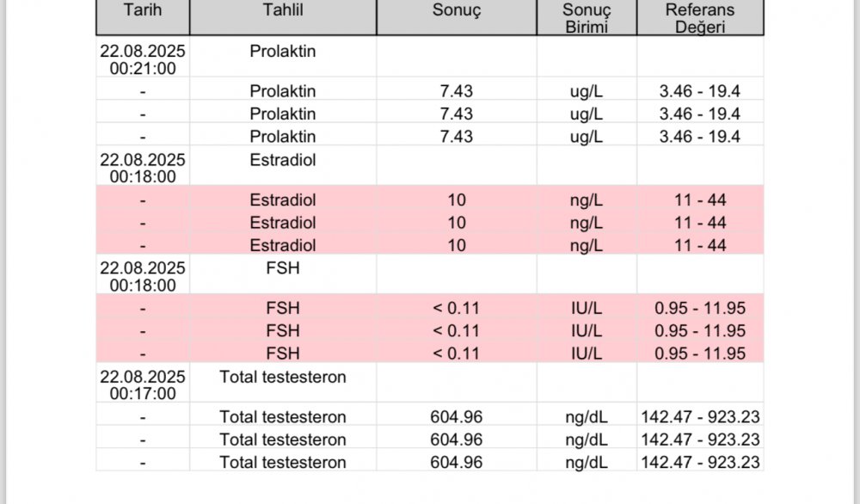This screenshot has height=504, width=860.
Task: Click the Sonuç Birimi column header
Action: 587,17
